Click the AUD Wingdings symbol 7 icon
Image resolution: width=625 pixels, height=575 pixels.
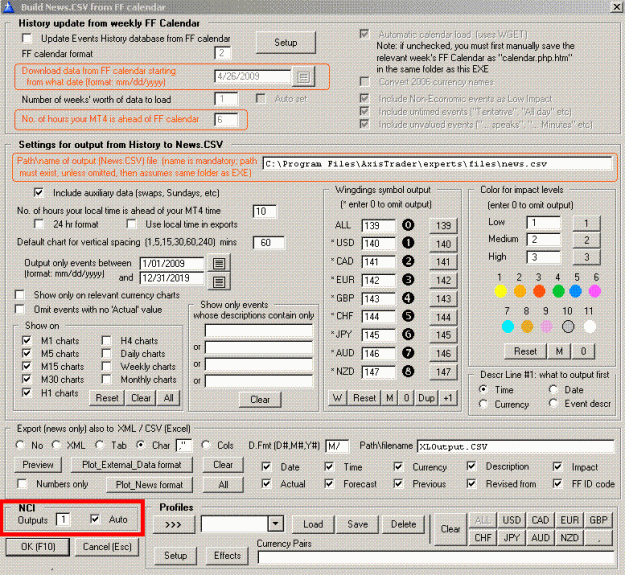coord(408,353)
